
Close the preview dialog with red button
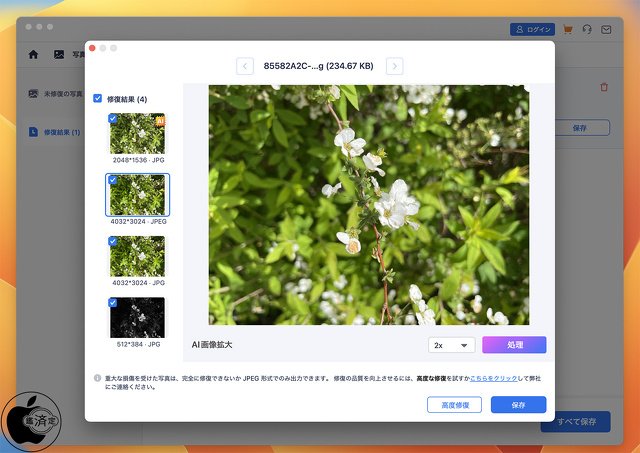coord(92,48)
